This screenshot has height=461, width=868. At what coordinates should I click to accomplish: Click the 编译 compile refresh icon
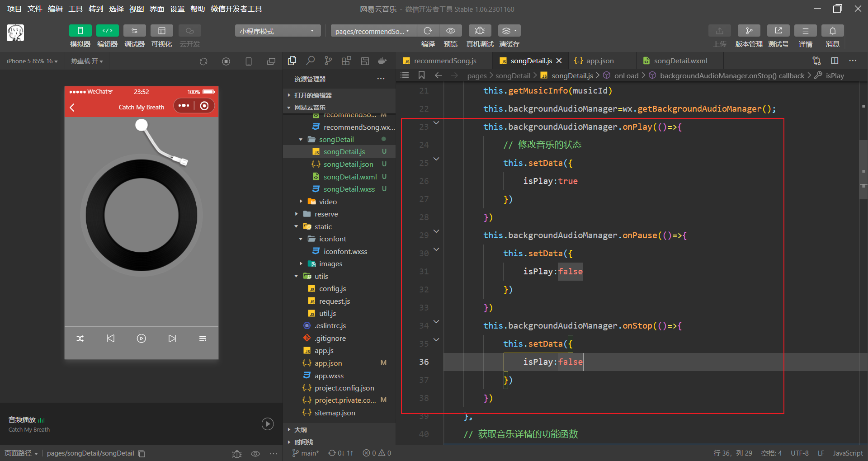428,31
